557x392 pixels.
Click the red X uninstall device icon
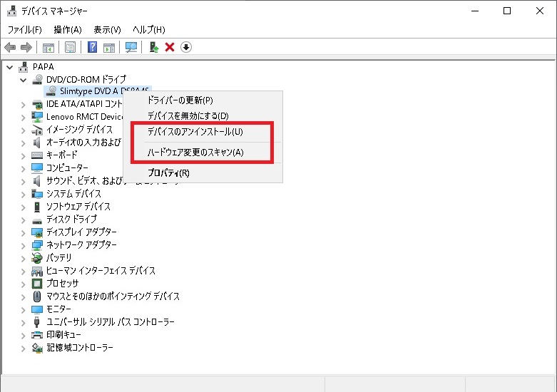click(x=170, y=47)
